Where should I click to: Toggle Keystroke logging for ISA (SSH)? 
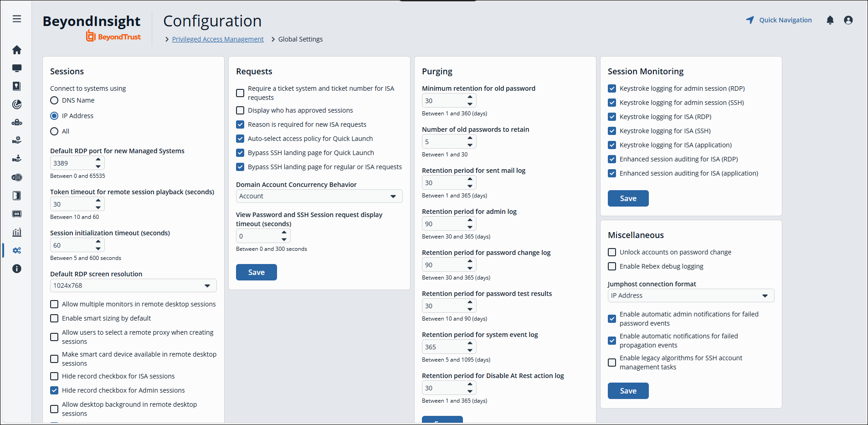pyautogui.click(x=612, y=131)
